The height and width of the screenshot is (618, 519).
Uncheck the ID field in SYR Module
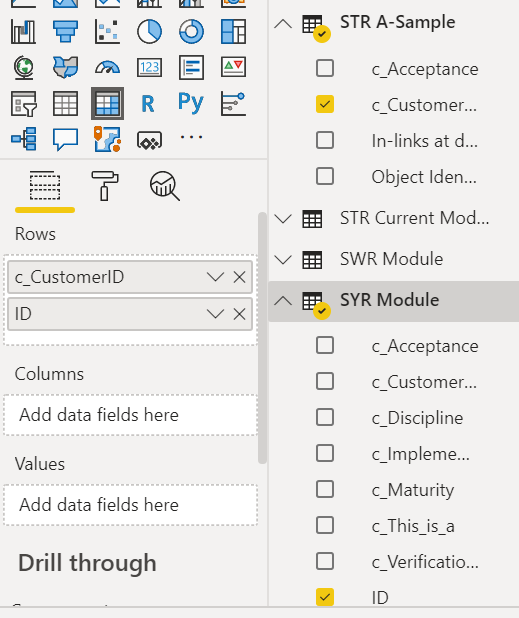click(325, 597)
